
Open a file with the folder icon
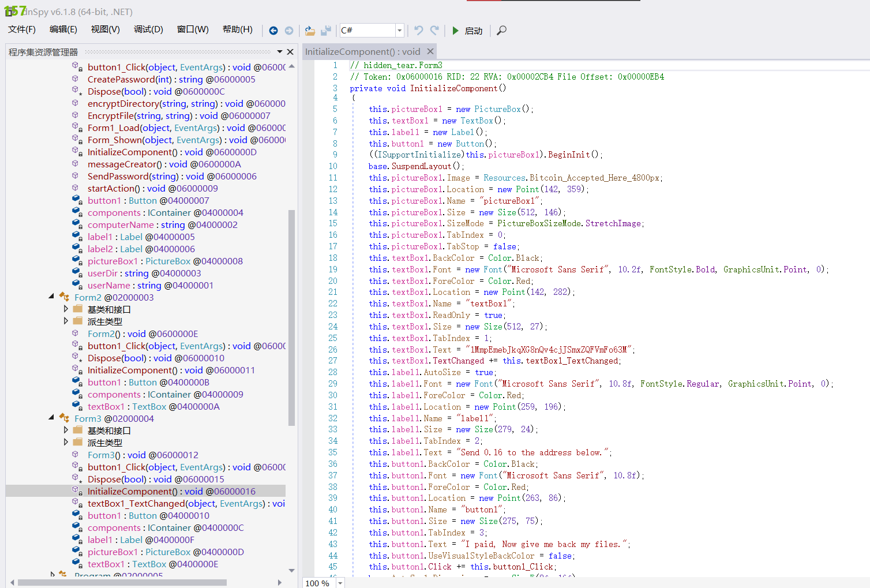tap(310, 31)
